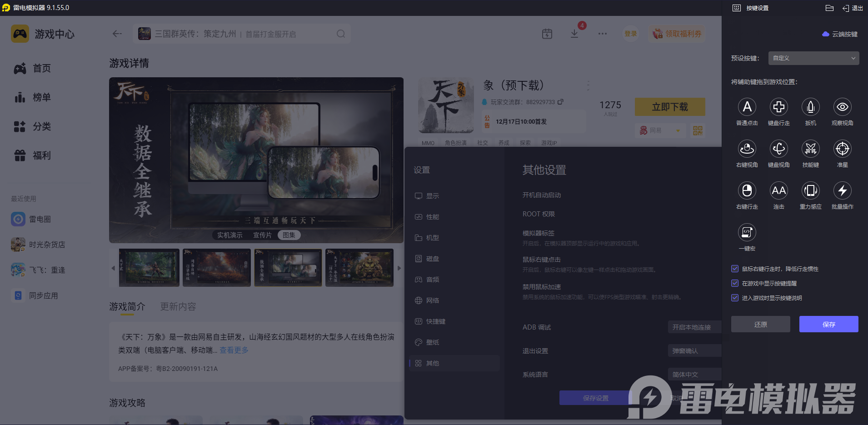Select the 技能键 skill key icon
The height and width of the screenshot is (425, 868).
tap(810, 149)
